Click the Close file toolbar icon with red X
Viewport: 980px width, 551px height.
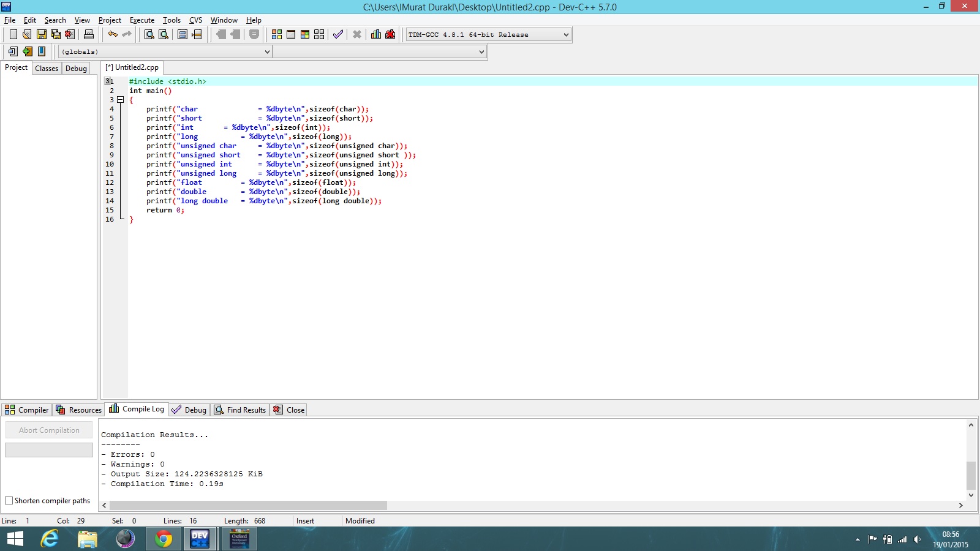click(x=70, y=34)
